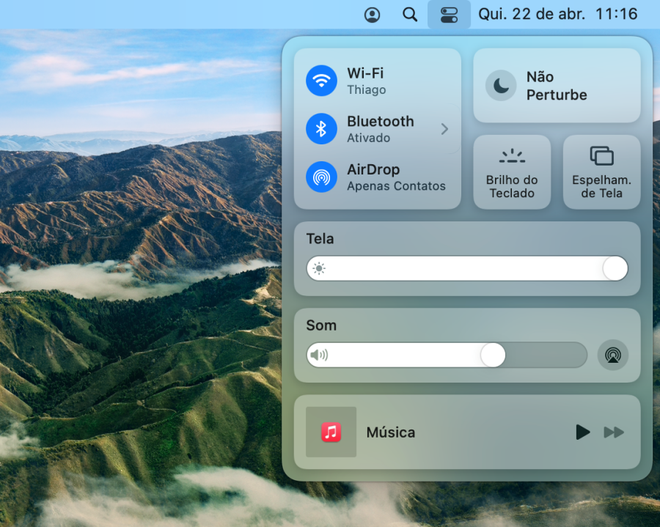Click the Não Perturbe label

[556, 86]
